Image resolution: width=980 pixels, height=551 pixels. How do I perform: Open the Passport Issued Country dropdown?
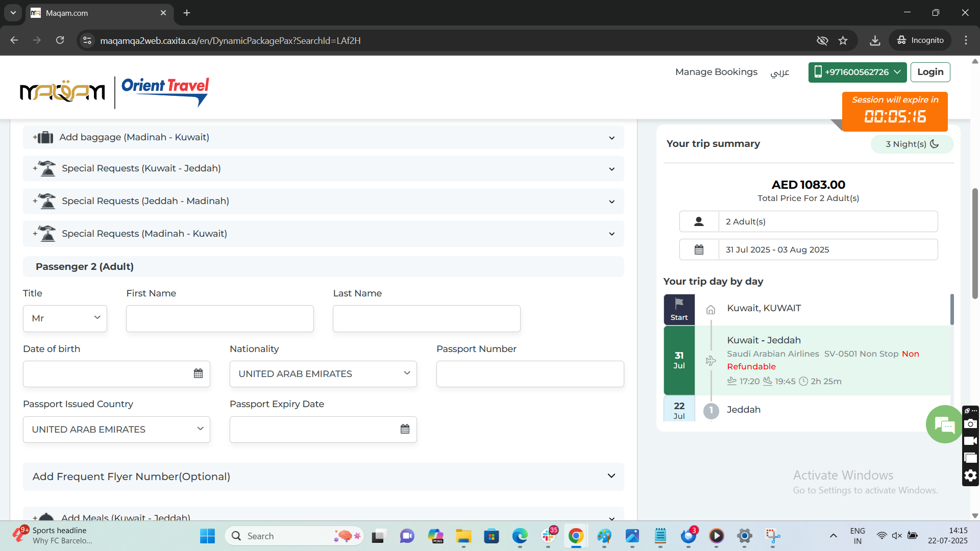(x=116, y=430)
